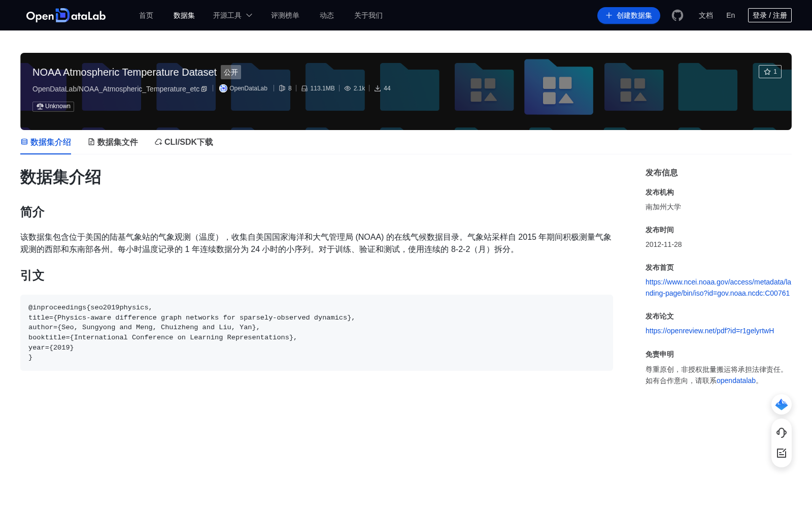This screenshot has height=508, width=812.
Task: Click the 南加州大学 publisher text
Action: 663,207
